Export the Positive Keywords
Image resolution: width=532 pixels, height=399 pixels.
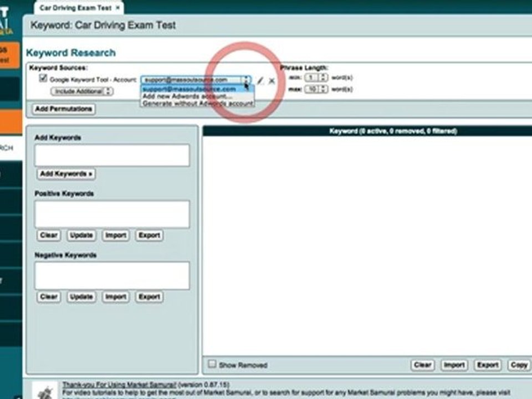(149, 236)
